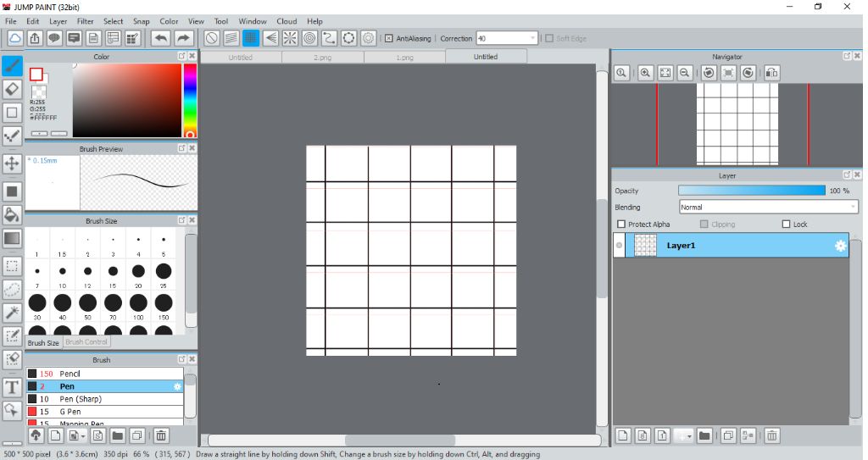Enable vanishing point snap
Viewport: 868px width, 460px height.
tap(270, 38)
